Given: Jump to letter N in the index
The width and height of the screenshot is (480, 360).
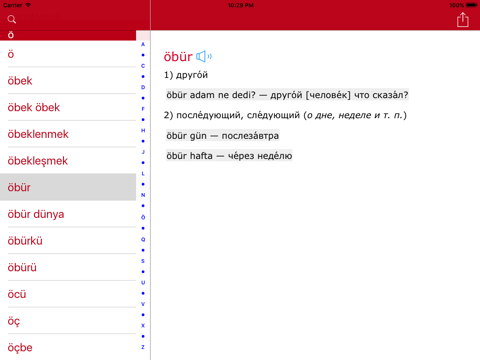Looking at the screenshot, I should pos(143,195).
